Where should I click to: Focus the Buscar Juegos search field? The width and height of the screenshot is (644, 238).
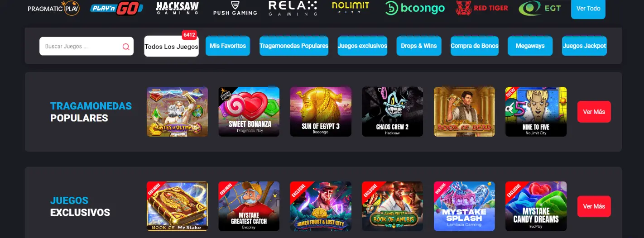[x=87, y=46]
